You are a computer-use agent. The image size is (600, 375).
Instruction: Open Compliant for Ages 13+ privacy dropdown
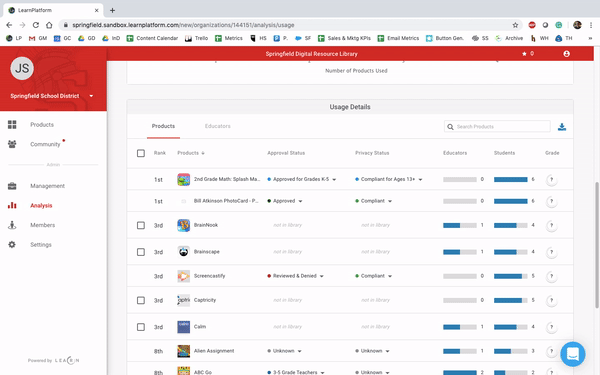point(389,179)
